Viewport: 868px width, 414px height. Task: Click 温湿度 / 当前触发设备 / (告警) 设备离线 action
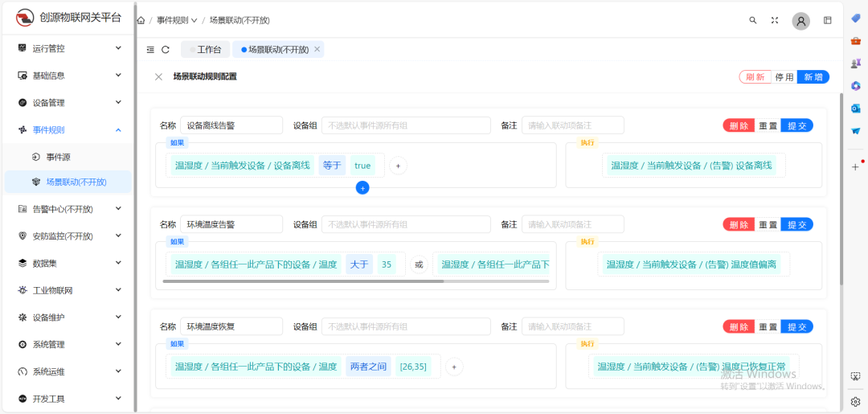[691, 165]
